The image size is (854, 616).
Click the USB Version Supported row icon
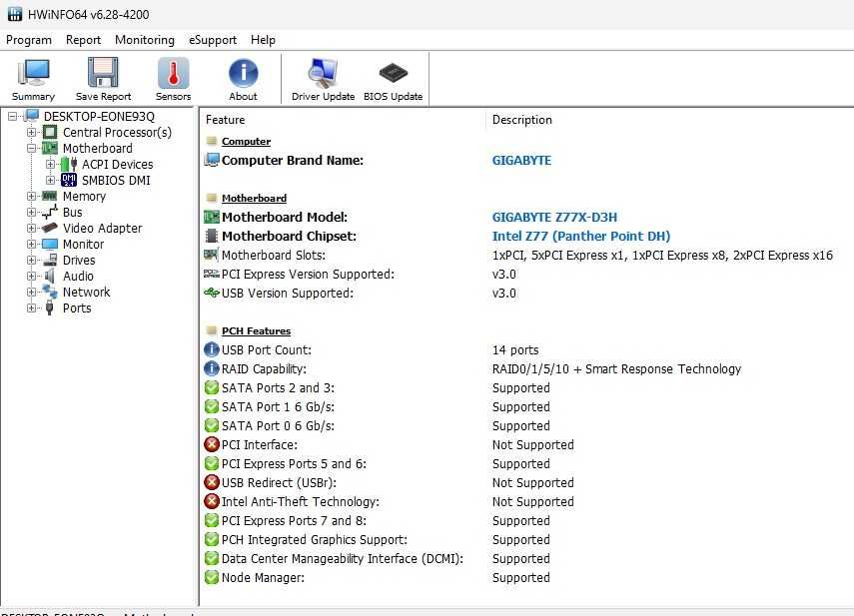pyautogui.click(x=212, y=293)
